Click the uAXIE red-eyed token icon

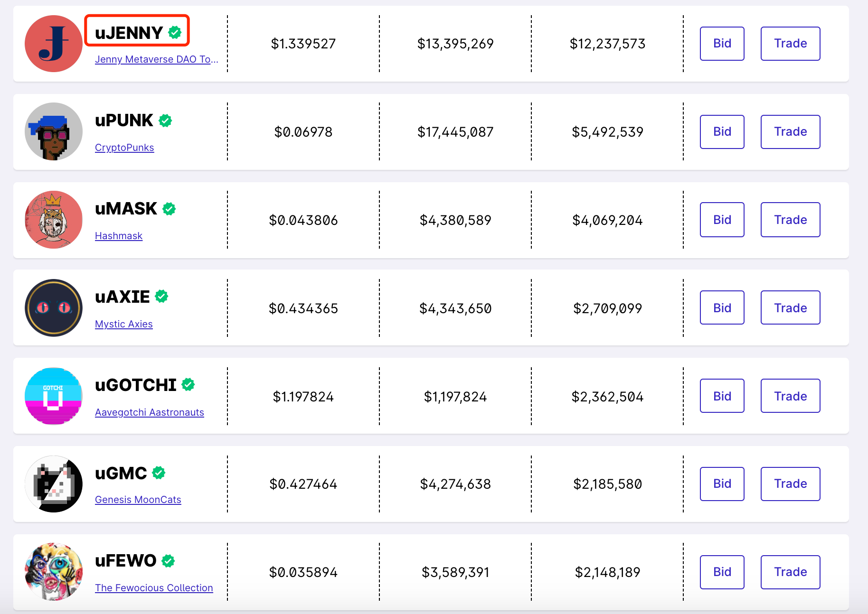[53, 308]
